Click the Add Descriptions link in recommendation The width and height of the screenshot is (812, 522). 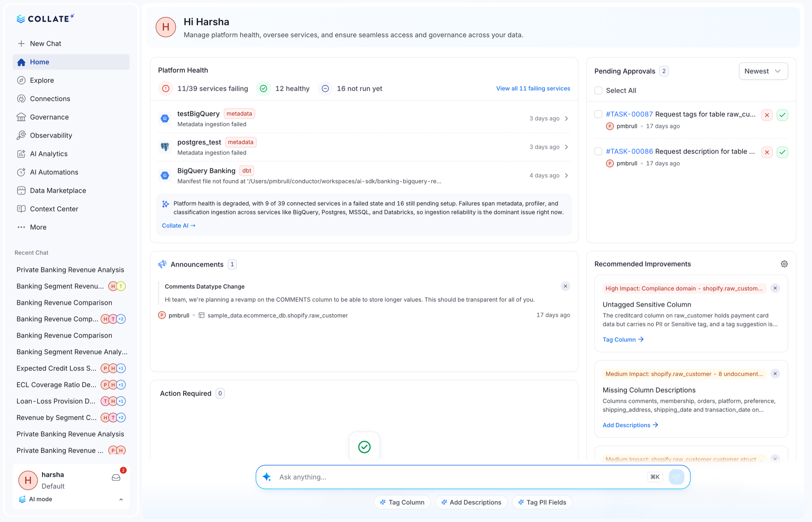630,425
